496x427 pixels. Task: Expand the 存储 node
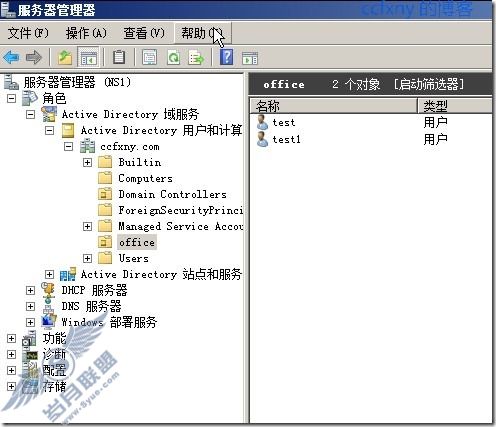11,386
